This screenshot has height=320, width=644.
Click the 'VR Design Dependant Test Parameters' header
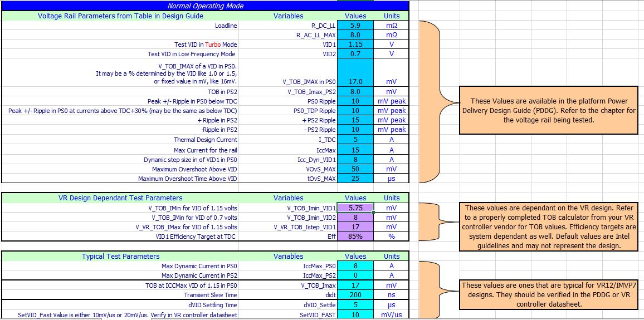(x=120, y=198)
